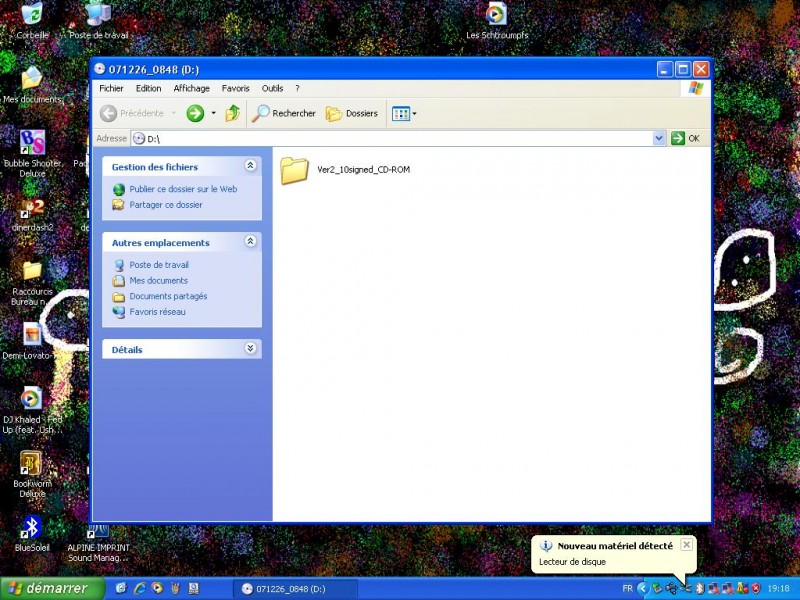Click Partager ce dossier link

(x=165, y=205)
